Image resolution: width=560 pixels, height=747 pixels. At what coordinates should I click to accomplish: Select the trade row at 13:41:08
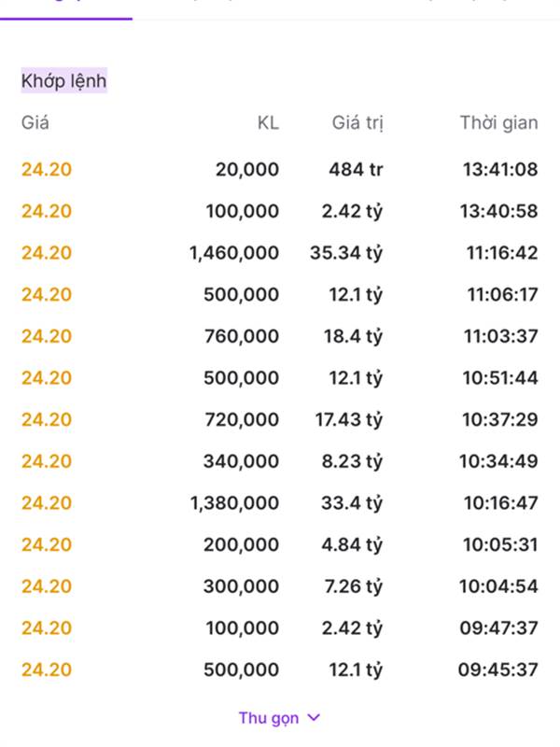pos(279,169)
